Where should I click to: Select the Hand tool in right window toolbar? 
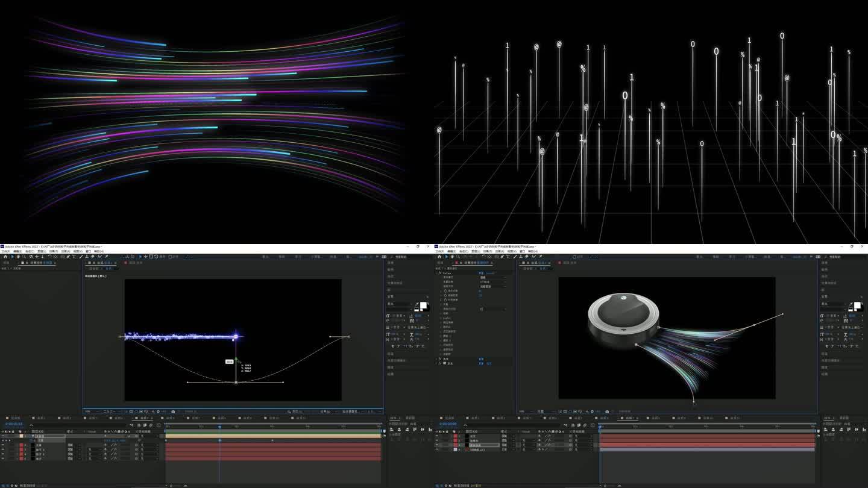tap(452, 257)
